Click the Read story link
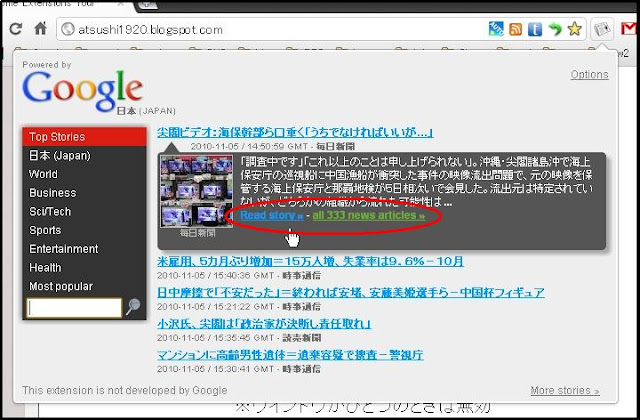This screenshot has width=640, height=420. coord(271,216)
